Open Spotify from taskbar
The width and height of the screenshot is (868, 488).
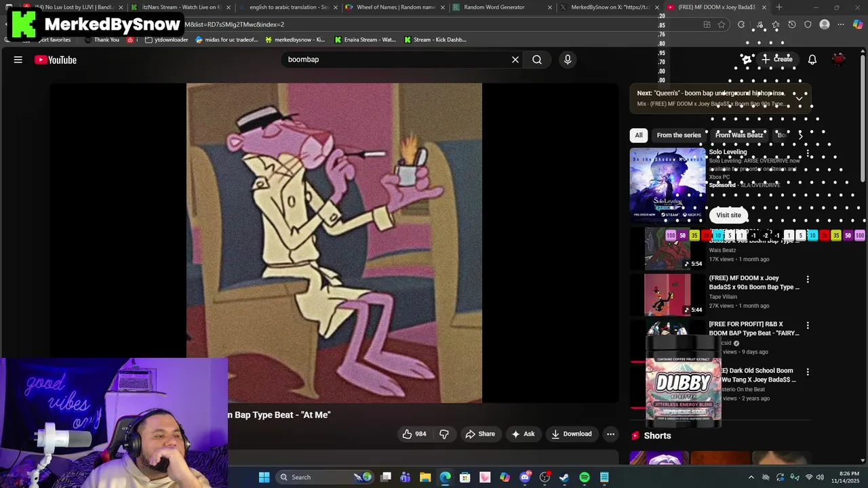pyautogui.click(x=585, y=477)
